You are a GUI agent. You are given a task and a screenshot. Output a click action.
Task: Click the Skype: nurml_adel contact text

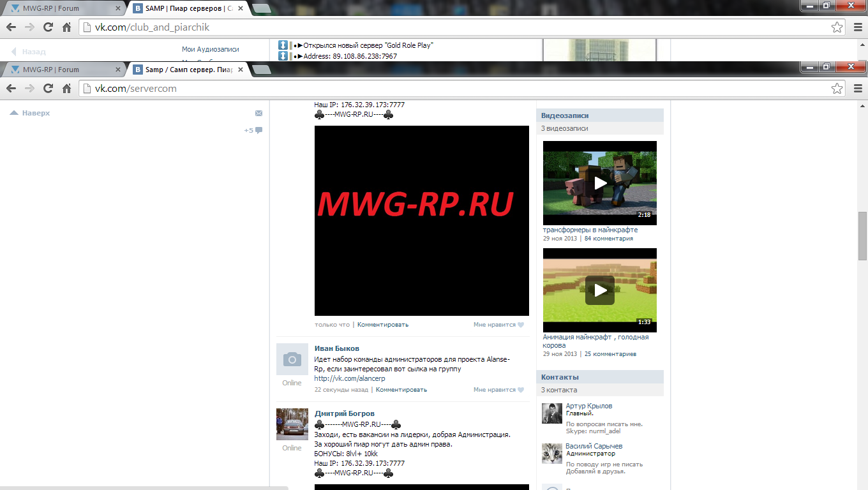[x=594, y=431]
